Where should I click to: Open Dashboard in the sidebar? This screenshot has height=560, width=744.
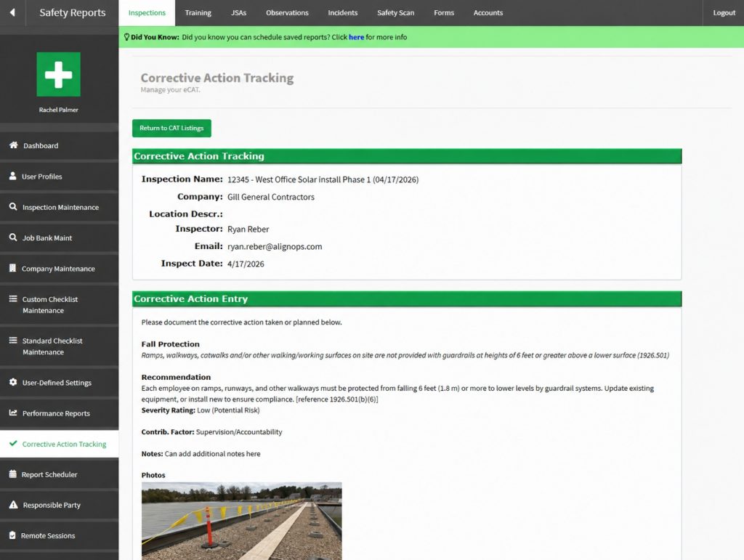[60, 145]
